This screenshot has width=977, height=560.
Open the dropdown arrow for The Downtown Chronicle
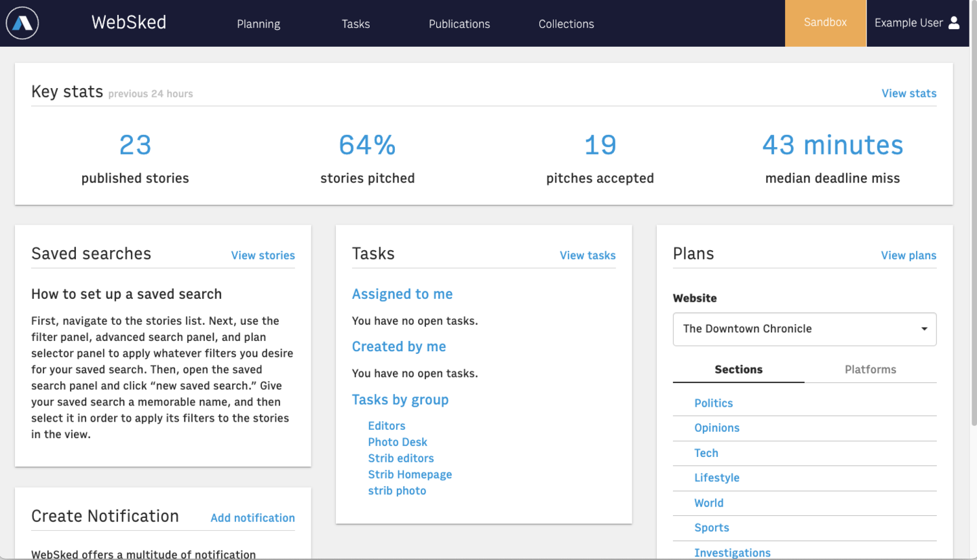point(923,329)
